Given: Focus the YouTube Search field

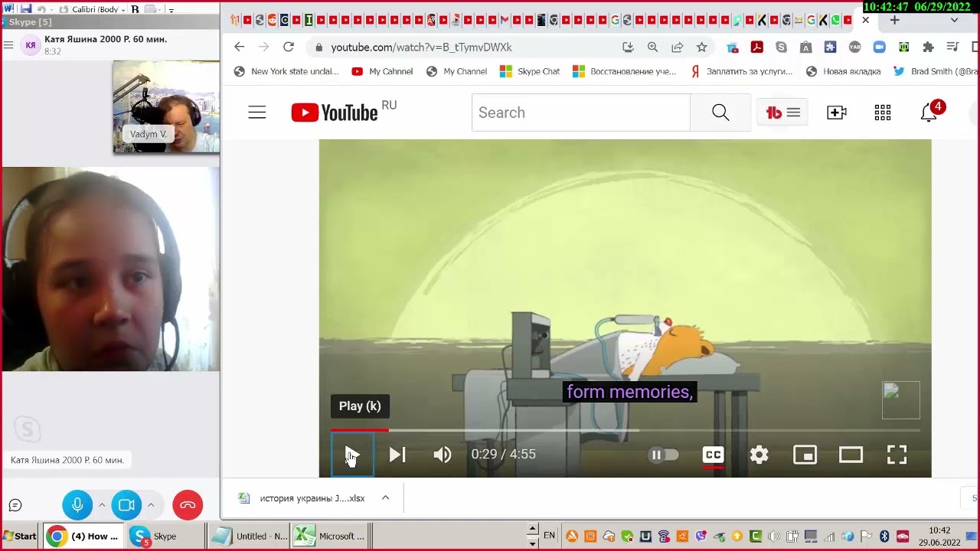Looking at the screenshot, I should point(580,112).
